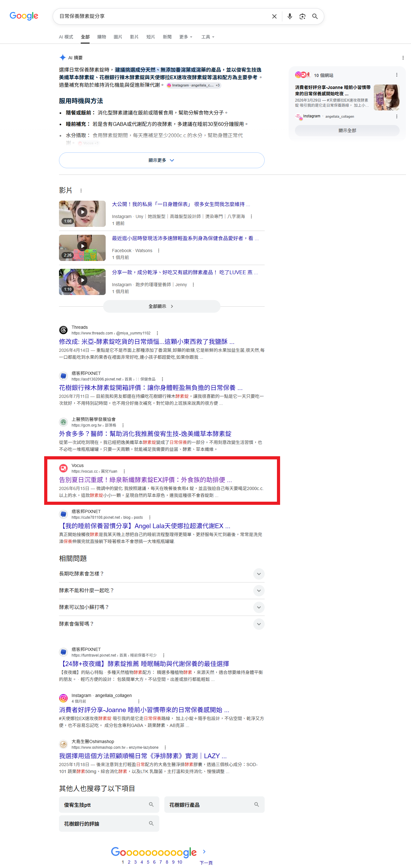Start voice search with the microphone icon
411x868 pixels.
point(290,16)
